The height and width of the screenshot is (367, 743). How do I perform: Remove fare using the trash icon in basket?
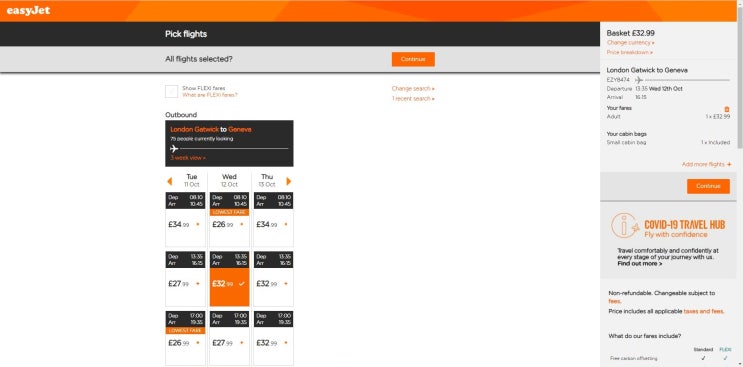(x=727, y=109)
